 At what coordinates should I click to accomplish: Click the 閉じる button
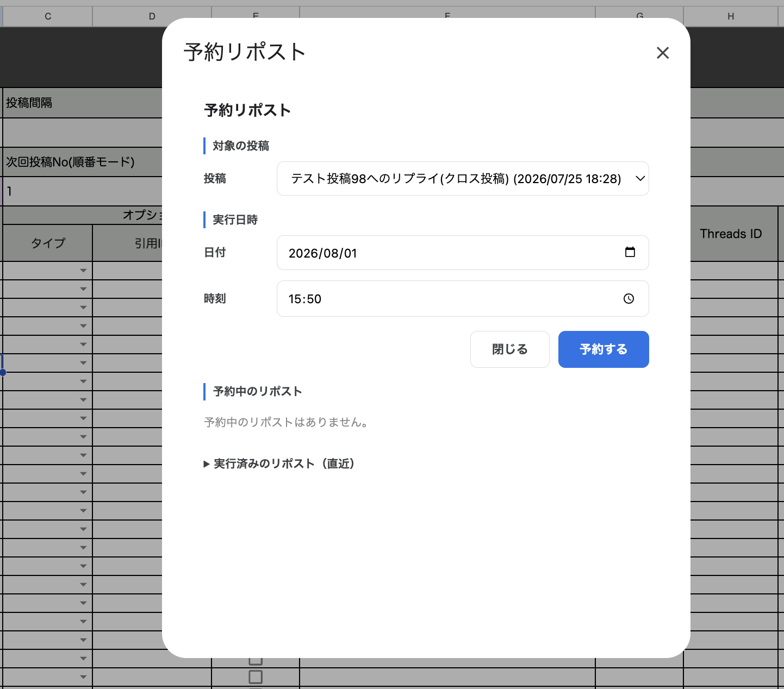tap(509, 349)
